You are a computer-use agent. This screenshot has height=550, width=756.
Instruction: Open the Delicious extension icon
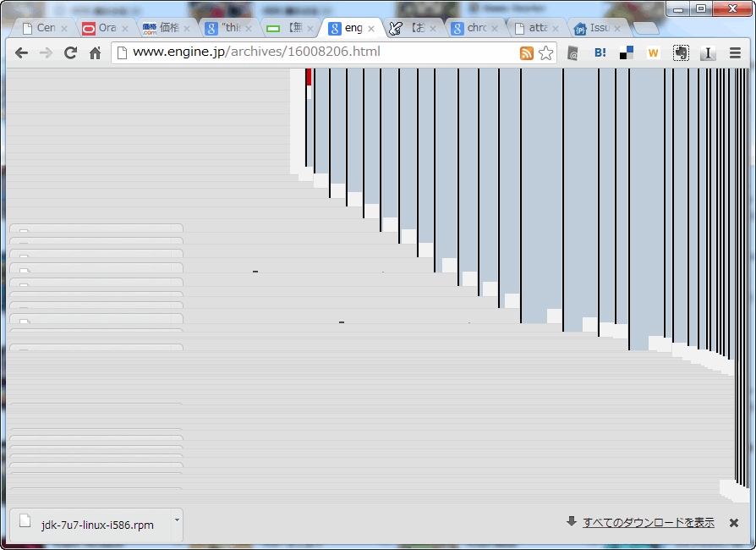[627, 52]
